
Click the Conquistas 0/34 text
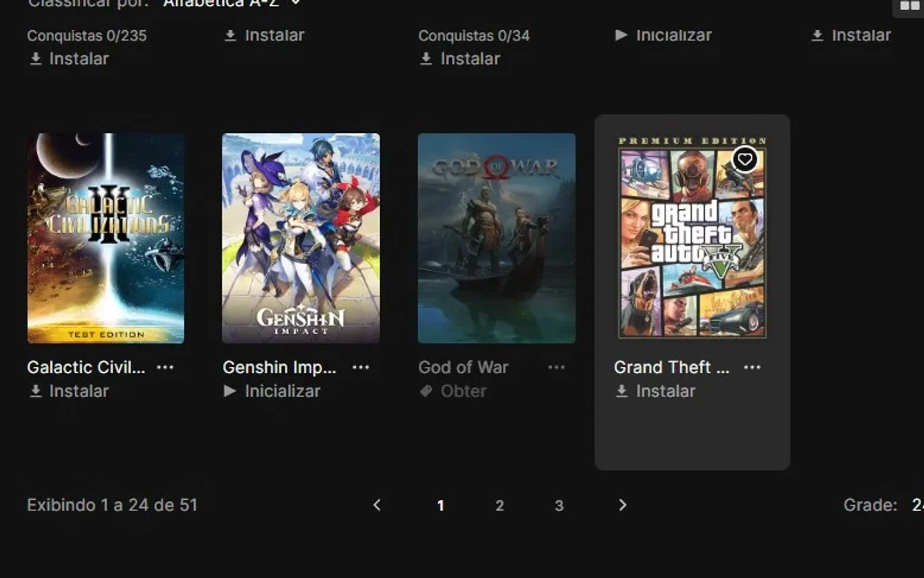click(x=474, y=36)
